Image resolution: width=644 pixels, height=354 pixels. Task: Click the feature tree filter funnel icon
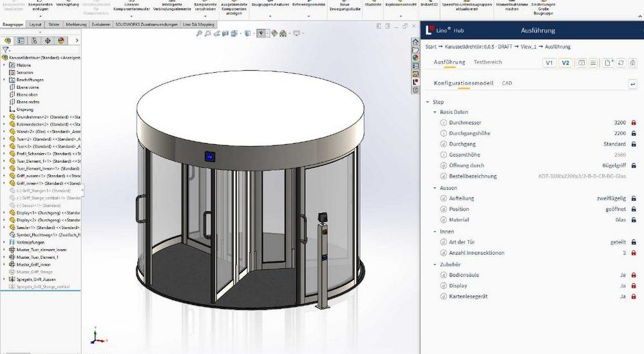tap(6, 50)
